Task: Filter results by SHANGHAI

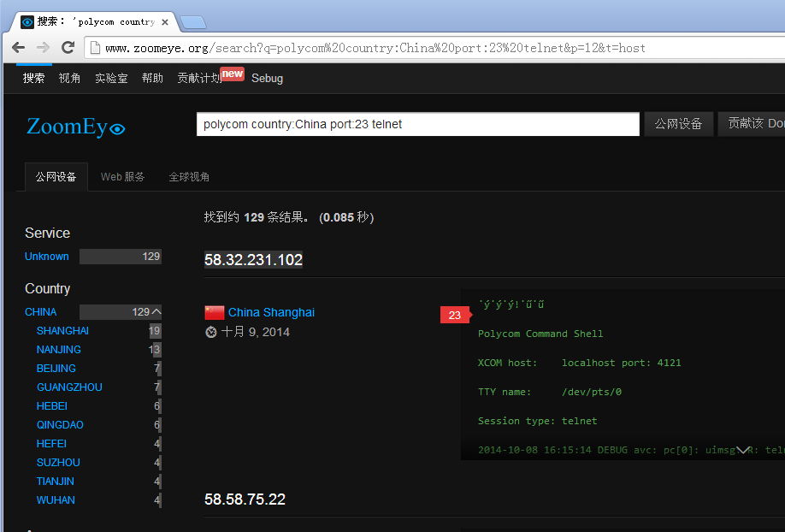Action: tap(62, 331)
